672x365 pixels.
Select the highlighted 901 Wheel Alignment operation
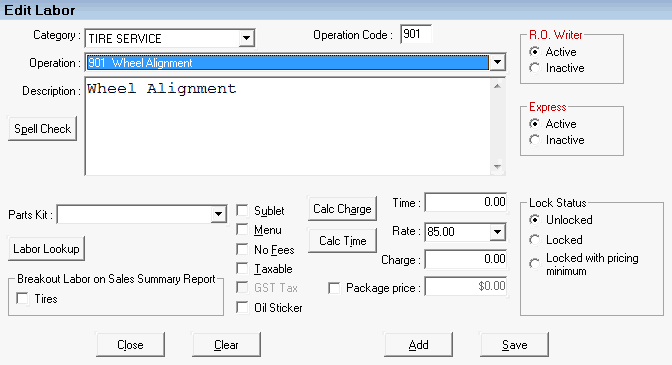coord(287,63)
